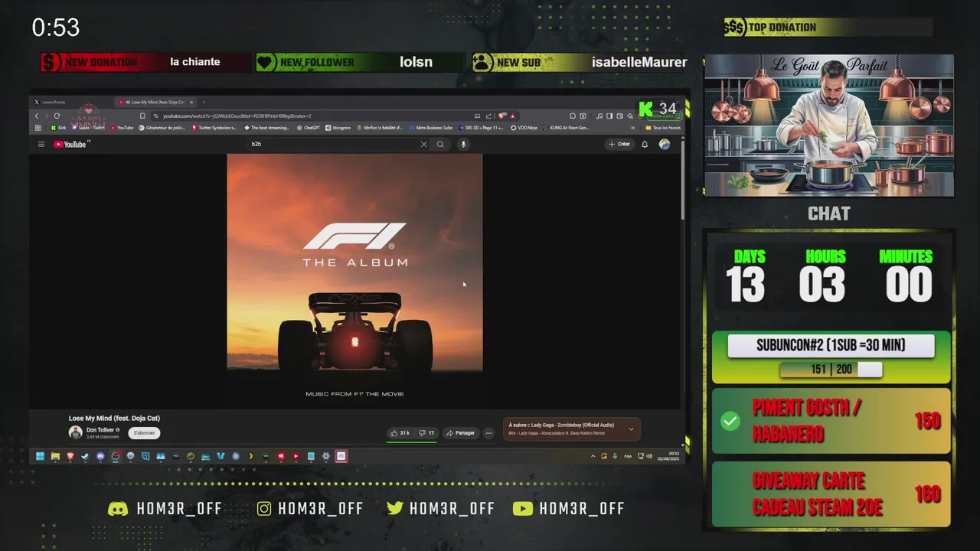980x551 pixels.
Task: Clear the YouTube search box text
Action: [x=423, y=144]
